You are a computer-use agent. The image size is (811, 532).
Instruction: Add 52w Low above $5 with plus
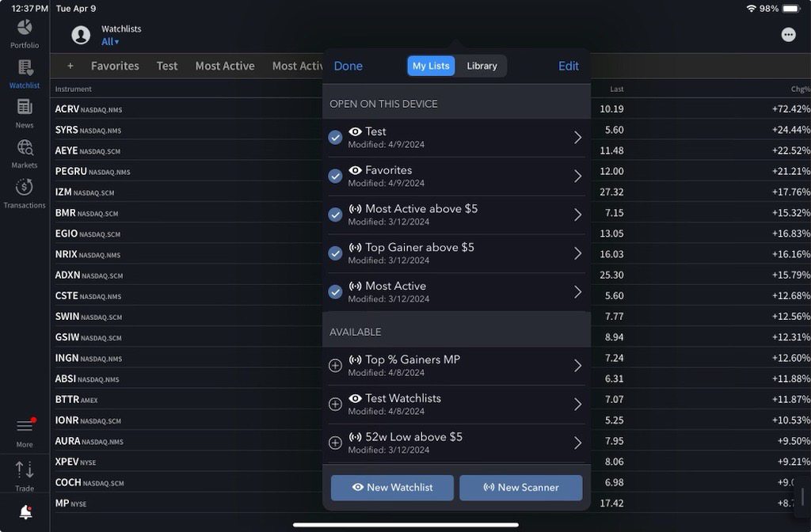pos(335,443)
